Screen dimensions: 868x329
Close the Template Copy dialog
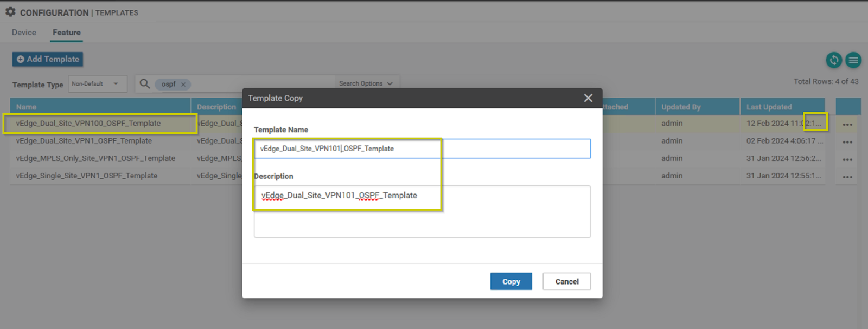tap(588, 98)
